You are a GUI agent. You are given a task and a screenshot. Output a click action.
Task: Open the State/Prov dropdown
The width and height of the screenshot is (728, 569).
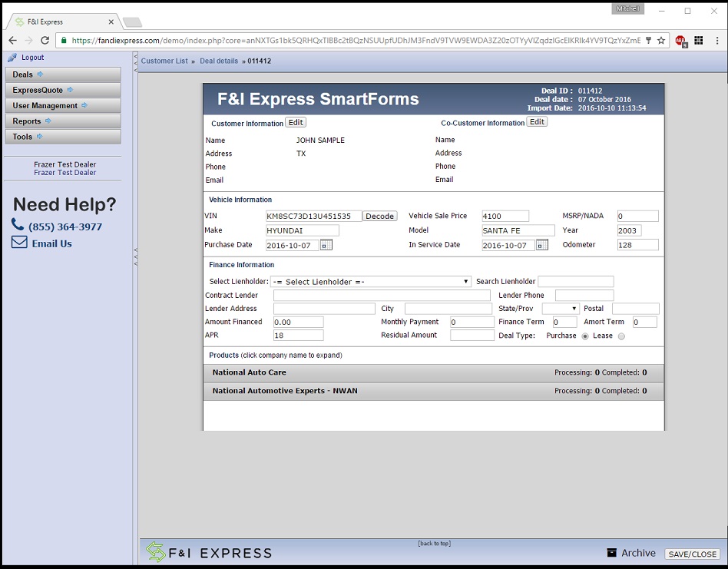561,309
